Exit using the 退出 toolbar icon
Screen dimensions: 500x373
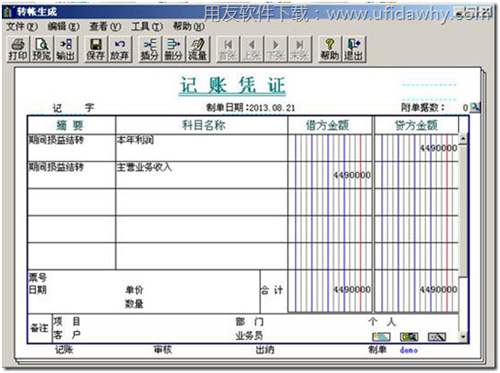pos(353,49)
